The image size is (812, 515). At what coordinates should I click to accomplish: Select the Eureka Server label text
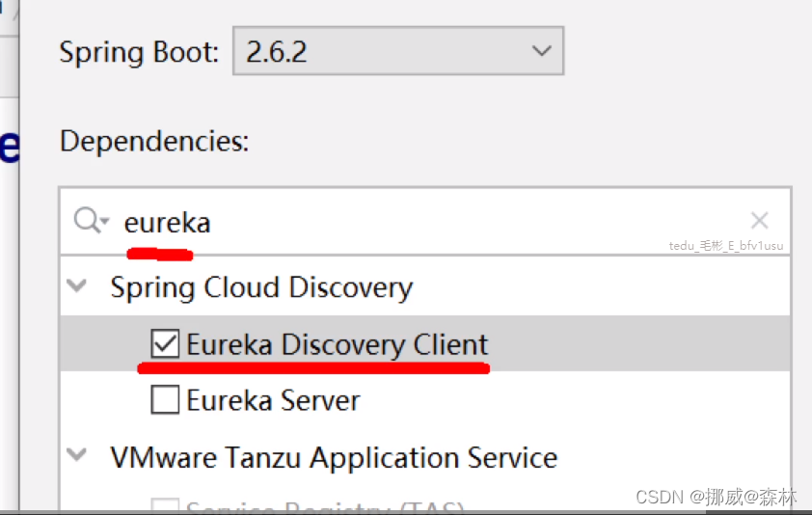273,400
